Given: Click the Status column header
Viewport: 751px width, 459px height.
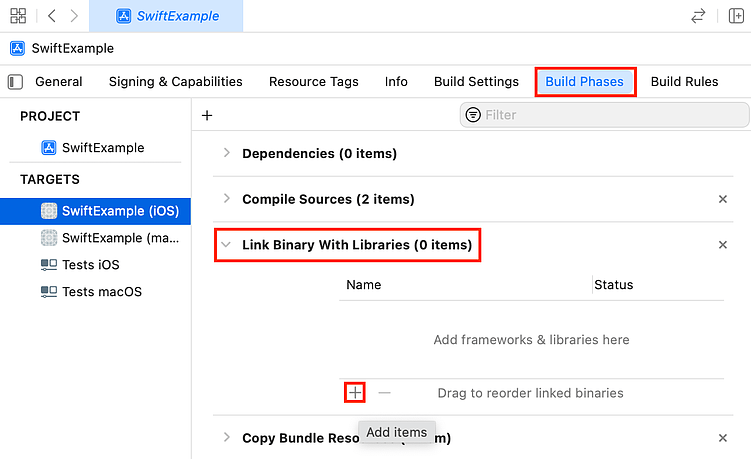Looking at the screenshot, I should 614,285.
